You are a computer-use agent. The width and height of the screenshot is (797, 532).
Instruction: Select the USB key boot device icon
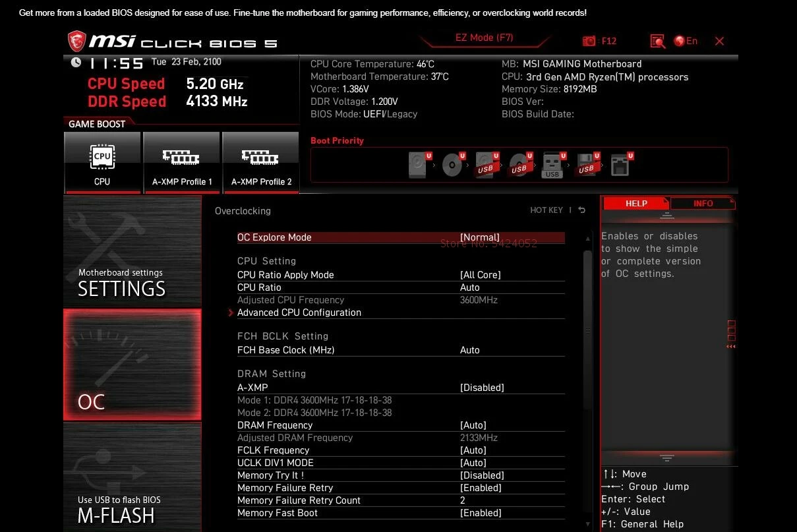click(554, 164)
